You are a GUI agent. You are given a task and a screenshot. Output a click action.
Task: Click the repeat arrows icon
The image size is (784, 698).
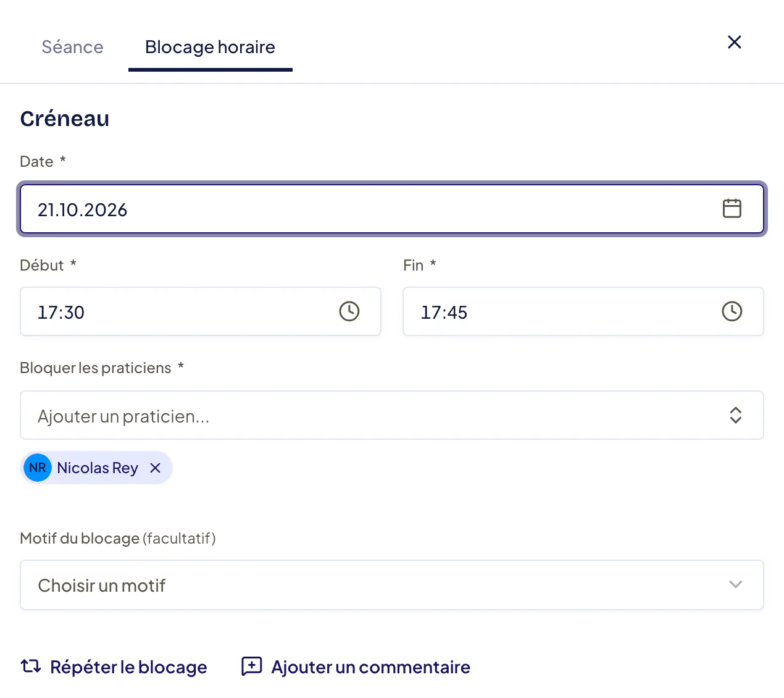tap(31, 666)
